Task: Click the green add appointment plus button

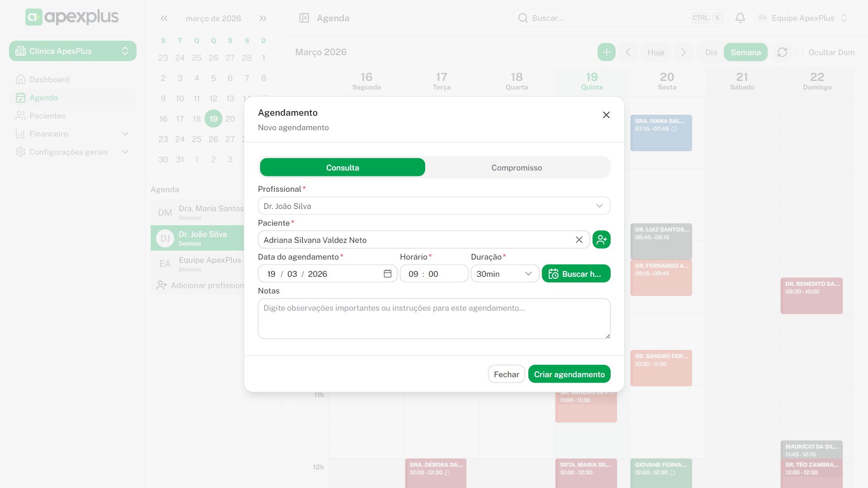Action: 606,52
